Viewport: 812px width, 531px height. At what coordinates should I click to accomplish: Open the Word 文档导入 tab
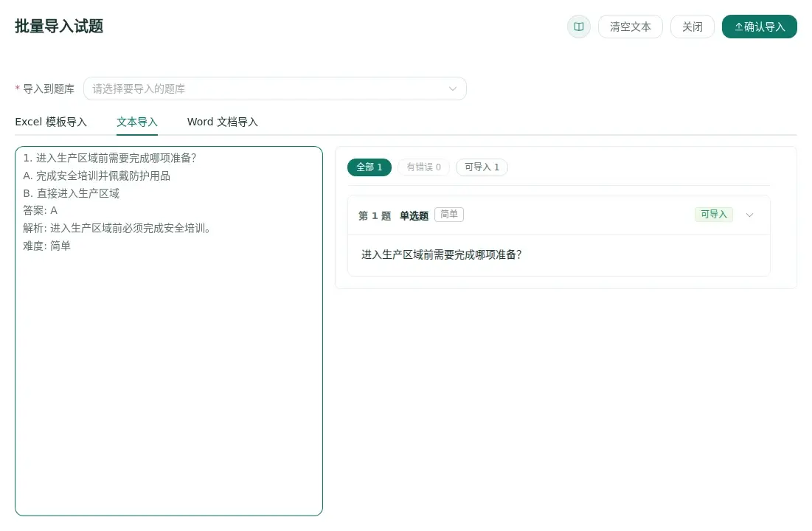(x=222, y=122)
